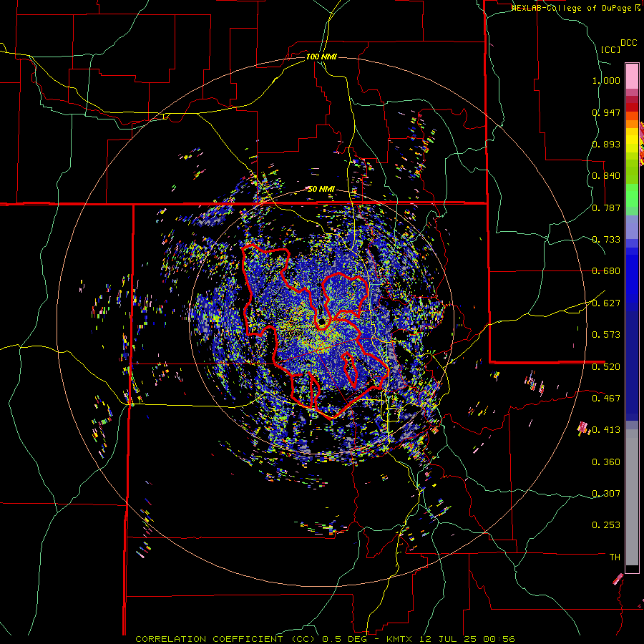
Task: Click the [CC] legend heading
Action: [x=610, y=49]
